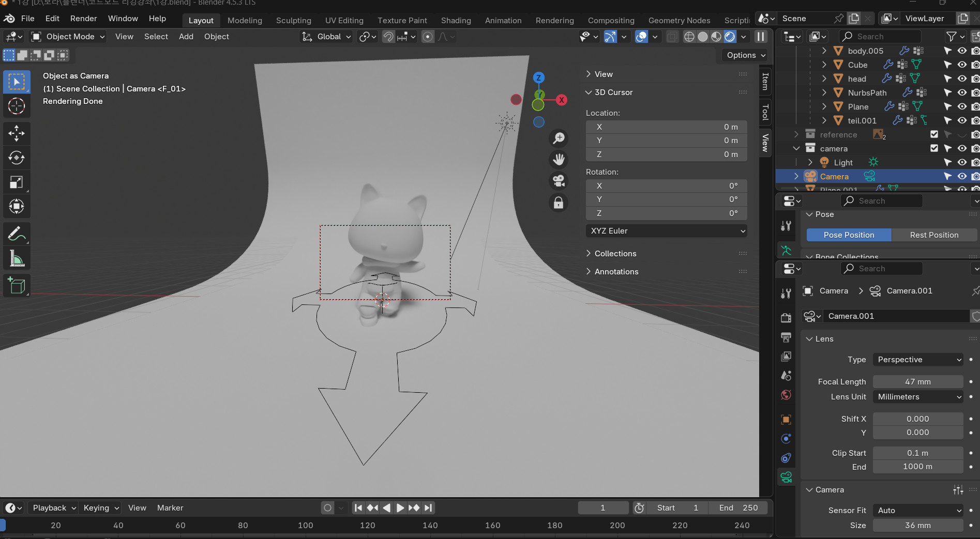Open the lens Type Perspective dropdown
The image size is (980, 539).
(x=918, y=360)
